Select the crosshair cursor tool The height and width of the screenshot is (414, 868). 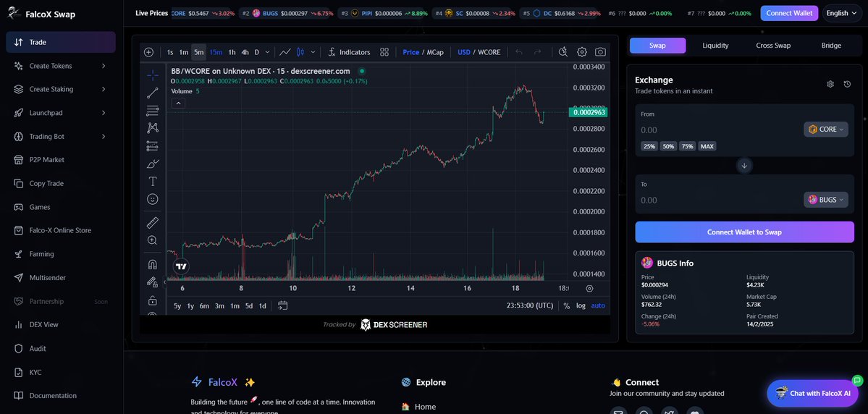tap(152, 75)
